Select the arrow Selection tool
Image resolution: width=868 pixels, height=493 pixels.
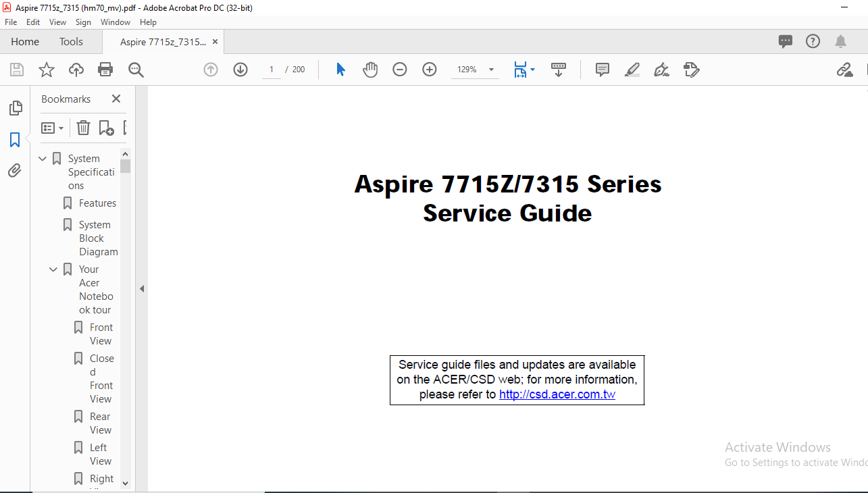tap(340, 70)
